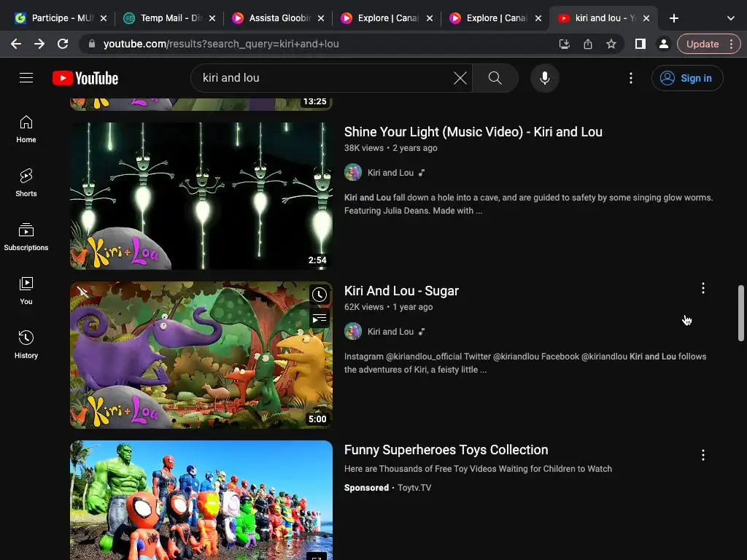Click the YouTube logo
747x560 pixels.
(85, 78)
